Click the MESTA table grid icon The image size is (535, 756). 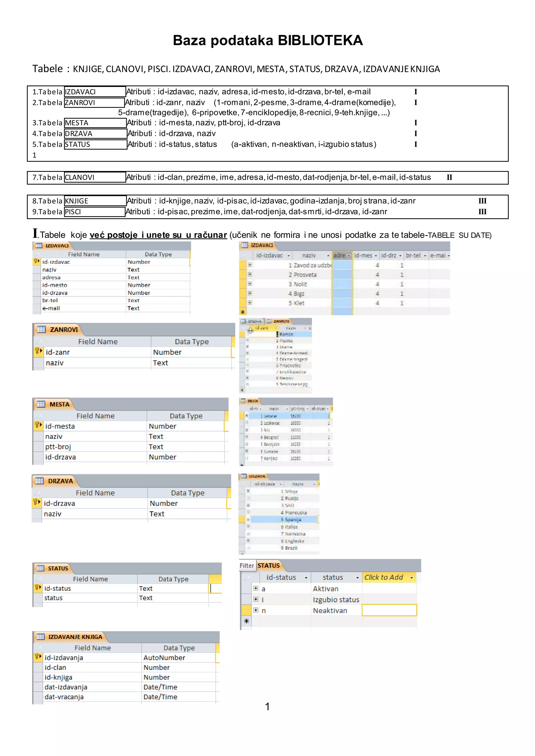click(x=41, y=404)
